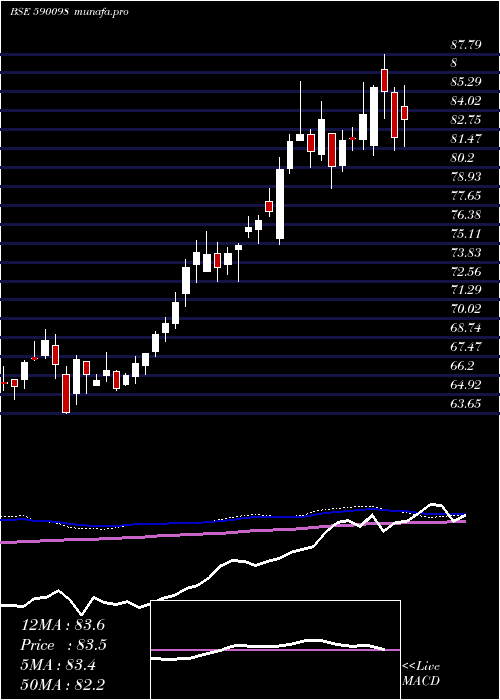
Task: Click the 75.11 price axis label
Action: [467, 233]
